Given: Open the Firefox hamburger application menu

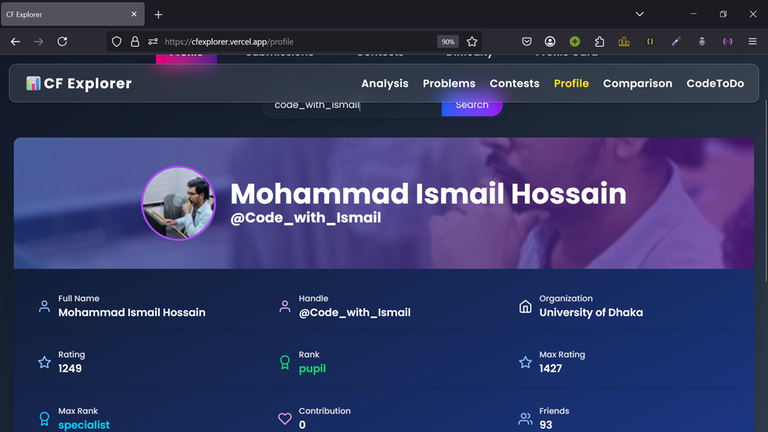Looking at the screenshot, I should pos(752,42).
